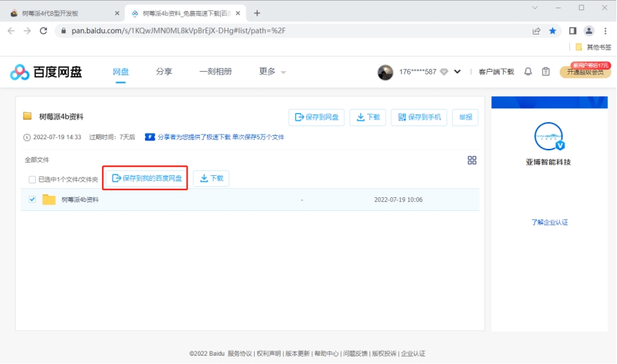Screen dimensions: 617x364
Task: Switch to the 分享 tab
Action: click(164, 72)
